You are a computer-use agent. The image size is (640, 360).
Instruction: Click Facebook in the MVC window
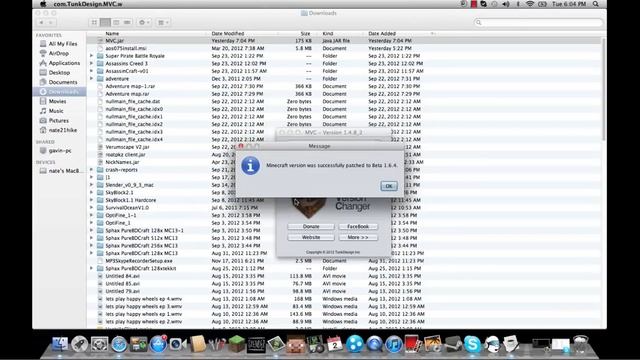pyautogui.click(x=358, y=227)
